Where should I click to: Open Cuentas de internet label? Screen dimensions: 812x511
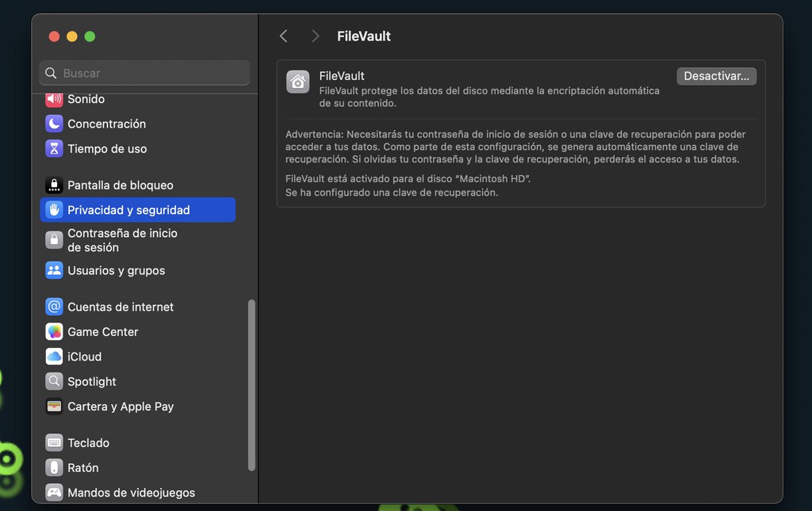coord(121,307)
